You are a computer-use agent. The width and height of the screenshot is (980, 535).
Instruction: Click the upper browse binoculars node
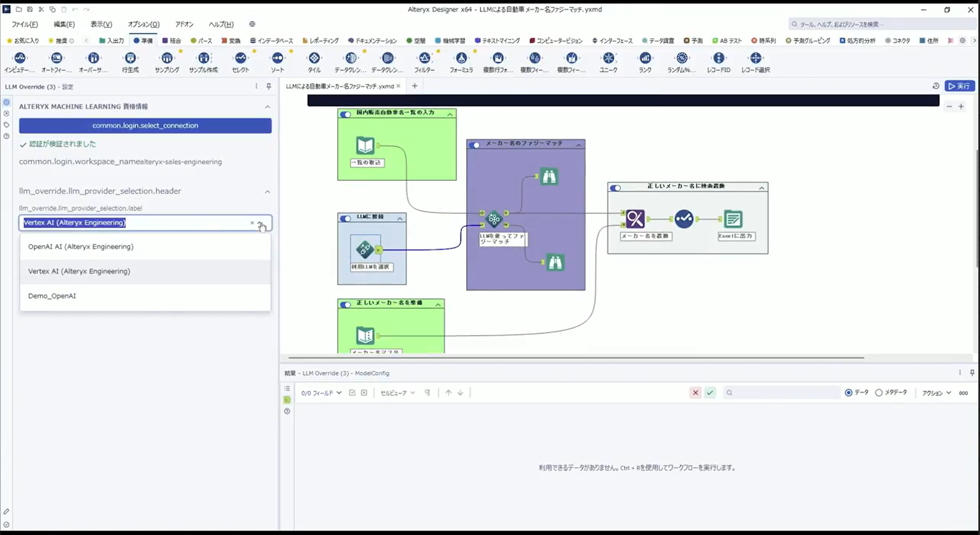point(549,177)
